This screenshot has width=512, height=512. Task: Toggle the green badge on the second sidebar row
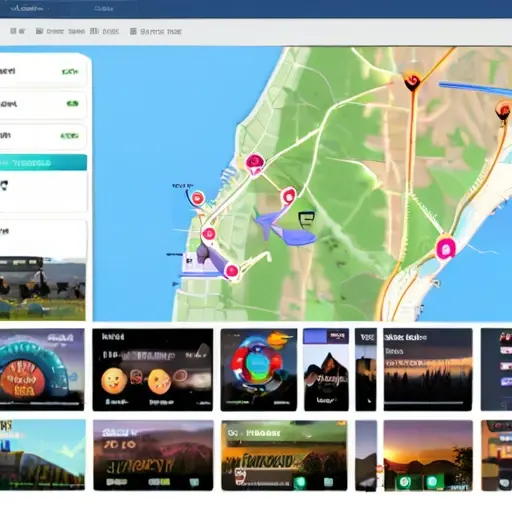[72, 104]
